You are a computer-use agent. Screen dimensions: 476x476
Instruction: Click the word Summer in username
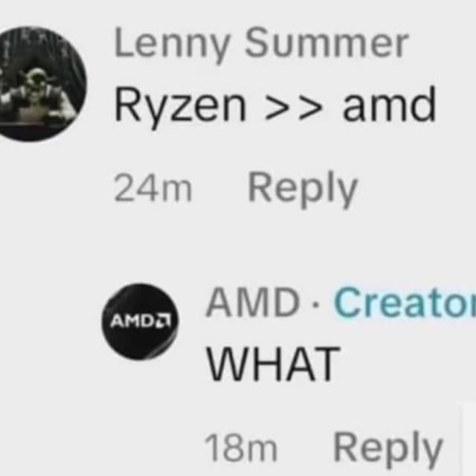(x=327, y=43)
